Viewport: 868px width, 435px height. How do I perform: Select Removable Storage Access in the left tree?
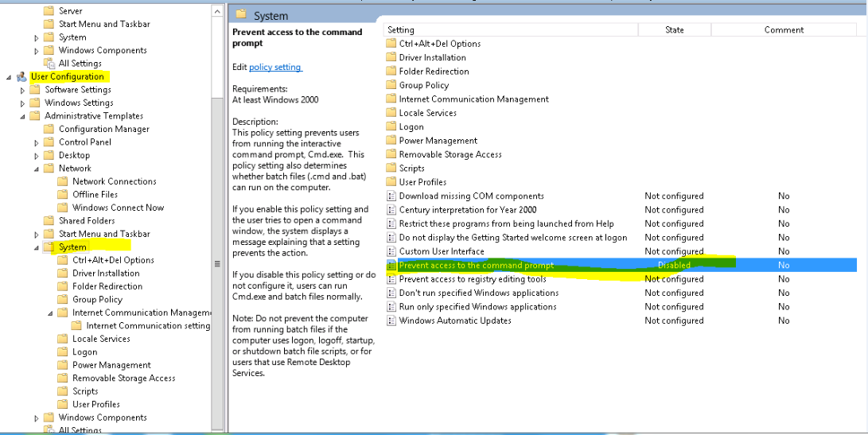124,378
